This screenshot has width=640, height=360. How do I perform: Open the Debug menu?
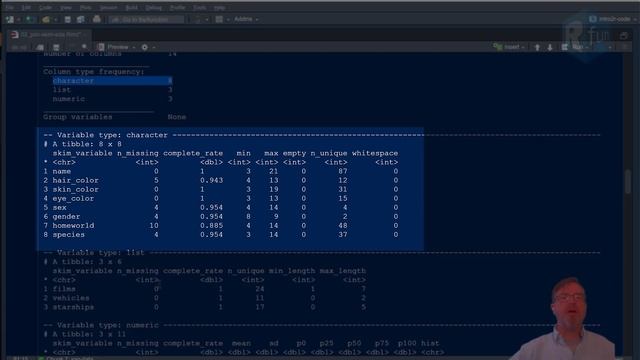pos(153,7)
